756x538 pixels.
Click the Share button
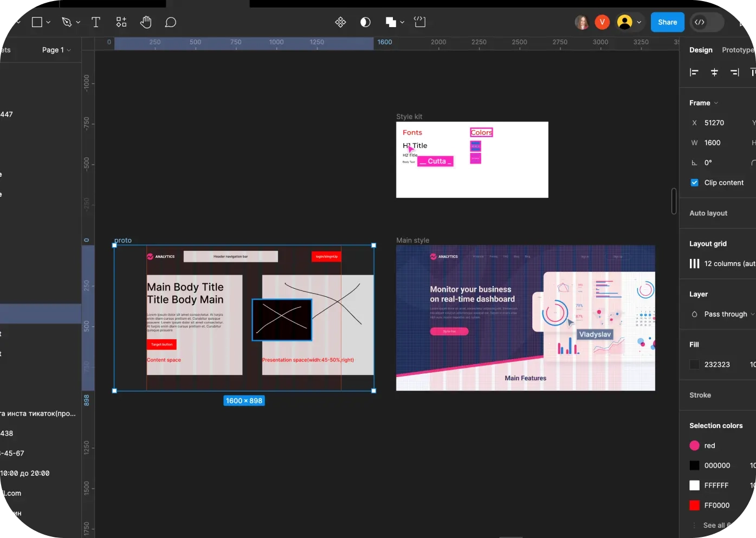pos(667,22)
